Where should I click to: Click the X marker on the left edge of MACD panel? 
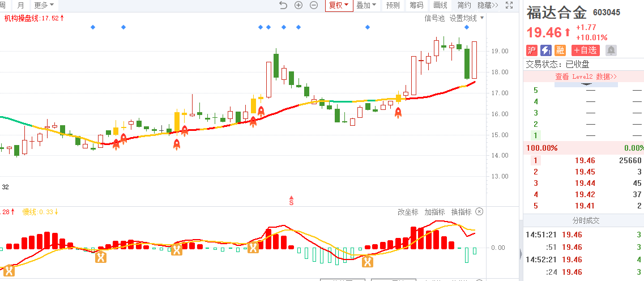click(x=8, y=271)
